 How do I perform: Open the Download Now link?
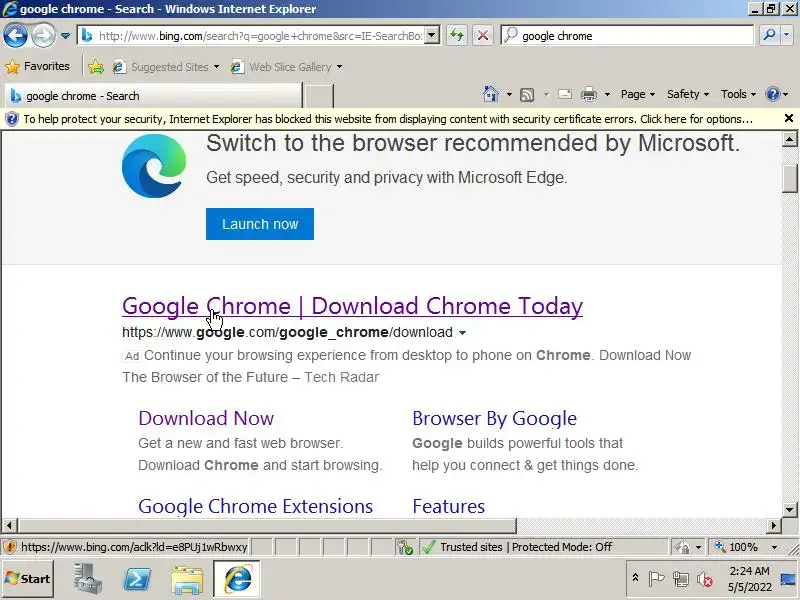pos(206,418)
